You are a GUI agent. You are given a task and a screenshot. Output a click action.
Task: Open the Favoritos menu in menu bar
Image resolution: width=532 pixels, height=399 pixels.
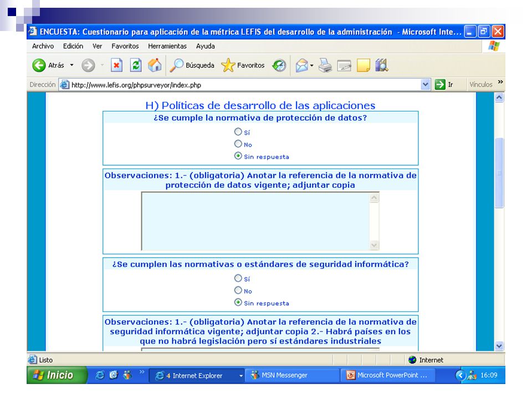click(x=125, y=46)
